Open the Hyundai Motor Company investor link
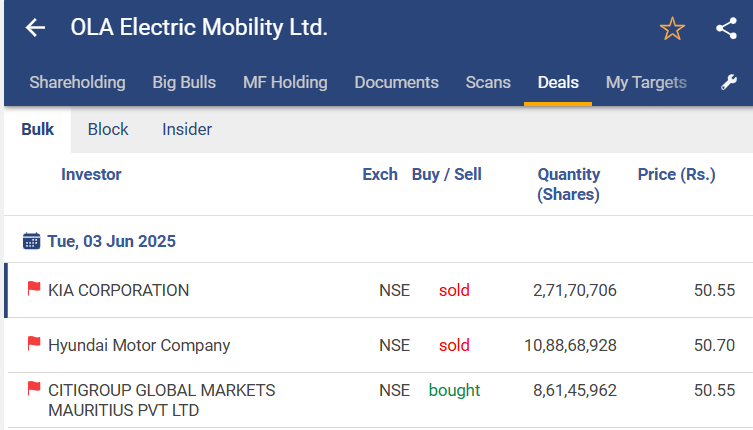The image size is (753, 430). coord(139,346)
